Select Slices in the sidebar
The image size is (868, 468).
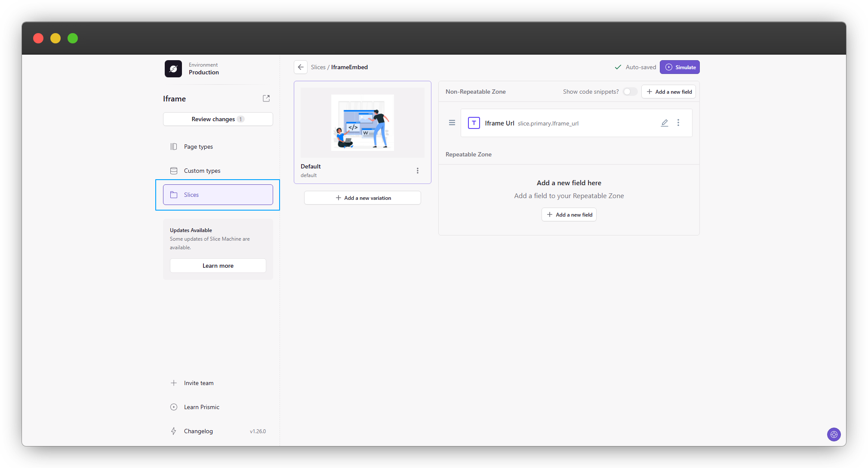click(218, 195)
